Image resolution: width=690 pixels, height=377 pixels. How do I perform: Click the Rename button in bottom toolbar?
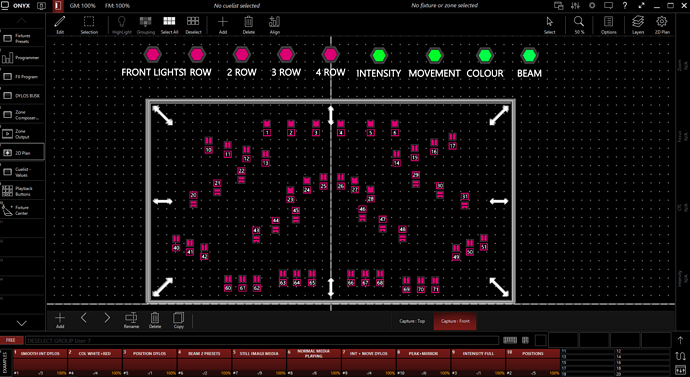pyautogui.click(x=131, y=320)
